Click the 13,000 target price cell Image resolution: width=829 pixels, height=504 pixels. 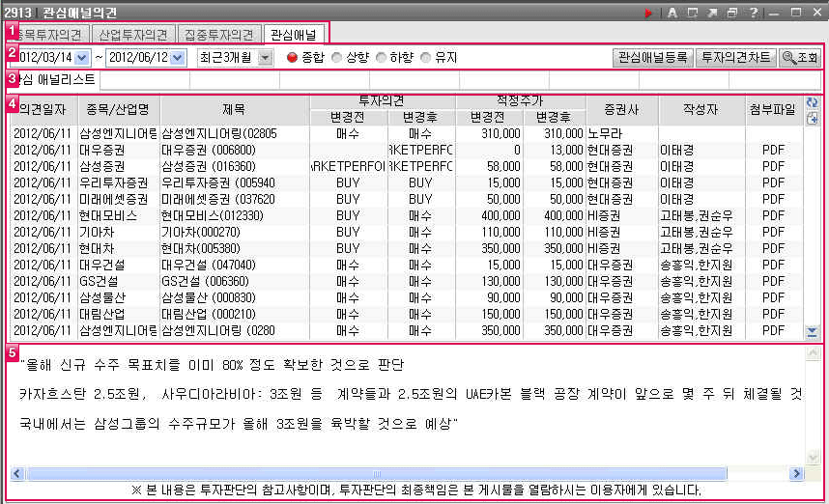(554, 150)
